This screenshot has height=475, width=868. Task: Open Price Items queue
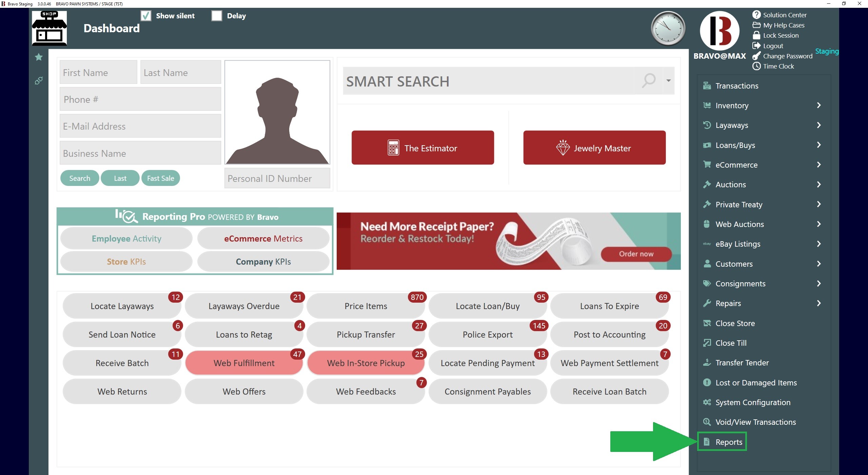tap(366, 306)
